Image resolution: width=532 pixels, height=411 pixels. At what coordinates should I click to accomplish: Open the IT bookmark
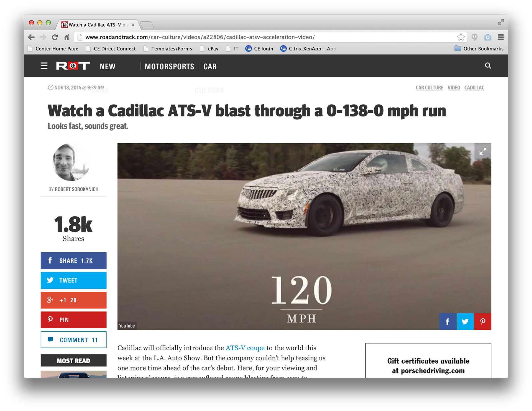(x=232, y=49)
